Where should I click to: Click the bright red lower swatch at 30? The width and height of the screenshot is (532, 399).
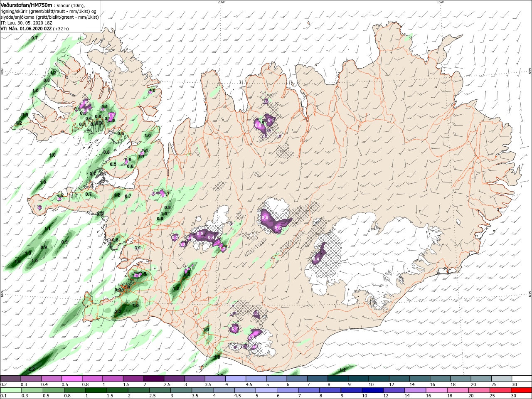pyautogui.click(x=521, y=390)
